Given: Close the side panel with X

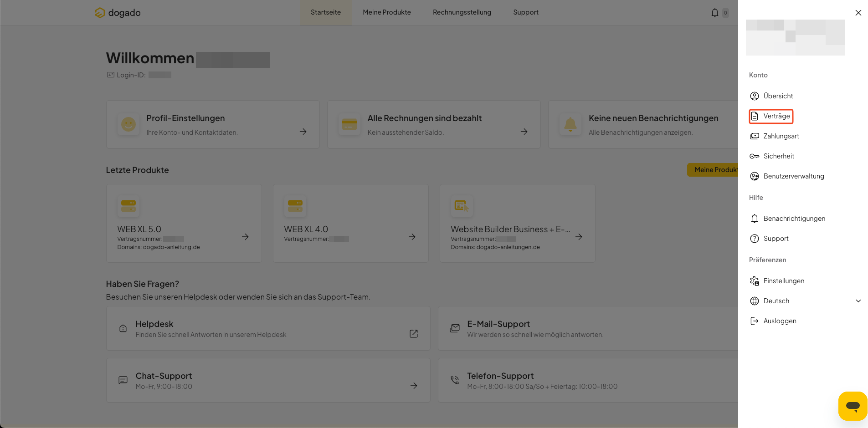Looking at the screenshot, I should 858,13.
